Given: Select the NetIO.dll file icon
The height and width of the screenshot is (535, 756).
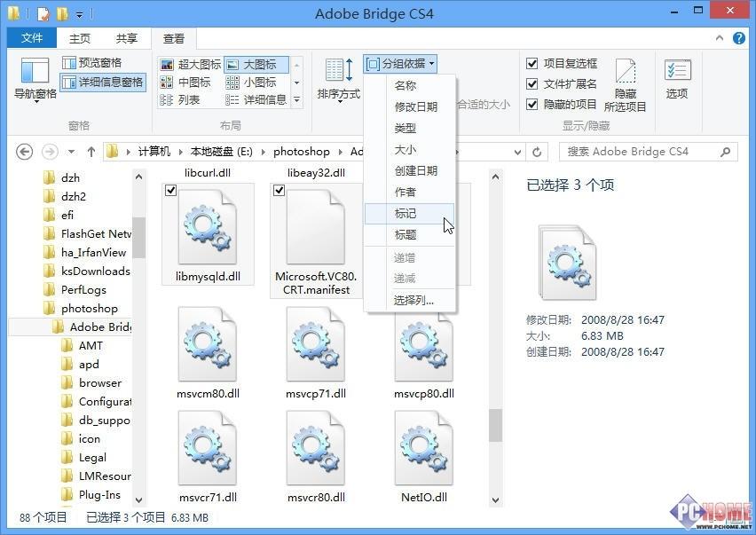Looking at the screenshot, I should 424,448.
